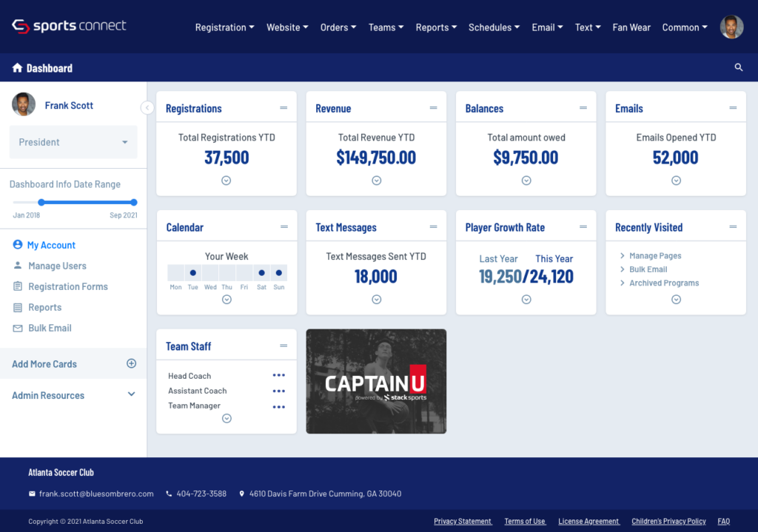Expand the Balances card details chevron
758x532 pixels.
(x=526, y=181)
